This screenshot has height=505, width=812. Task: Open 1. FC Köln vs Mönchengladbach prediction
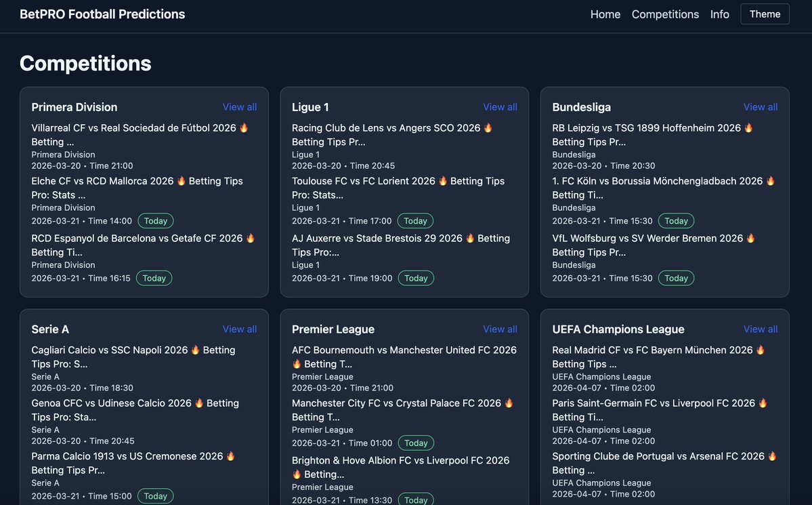664,188
